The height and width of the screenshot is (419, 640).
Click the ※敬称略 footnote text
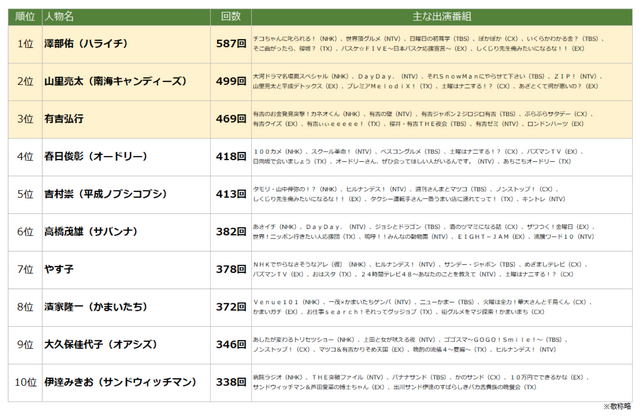(x=618, y=407)
